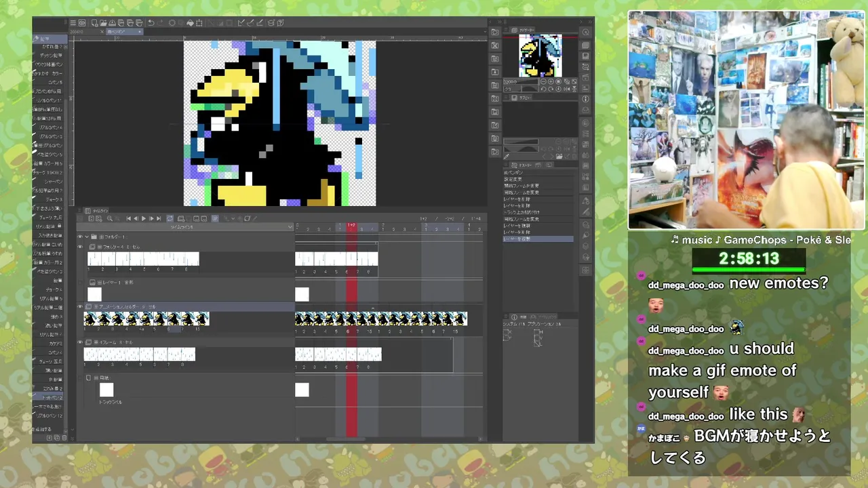Undo the last action
The width and height of the screenshot is (868, 488).
tap(151, 23)
